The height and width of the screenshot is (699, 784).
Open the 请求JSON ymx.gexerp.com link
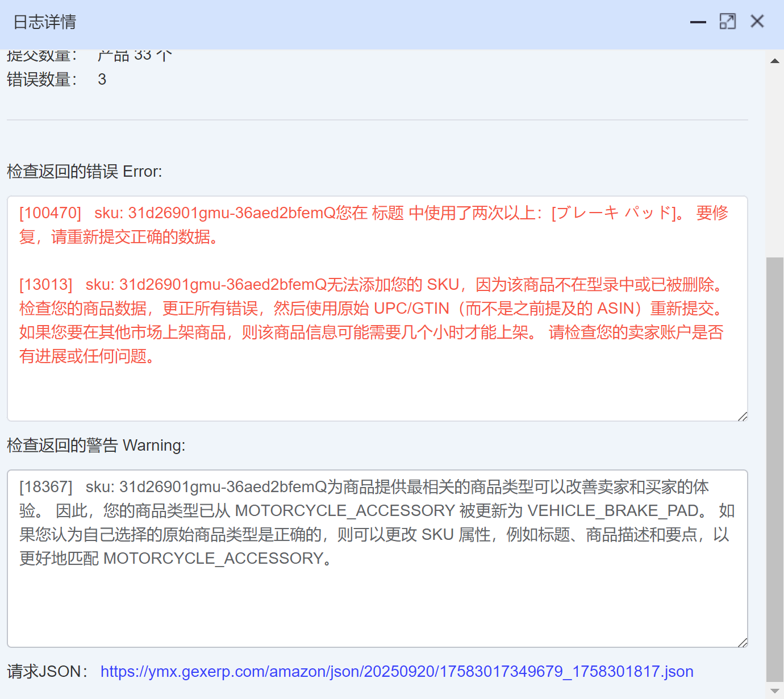click(397, 672)
